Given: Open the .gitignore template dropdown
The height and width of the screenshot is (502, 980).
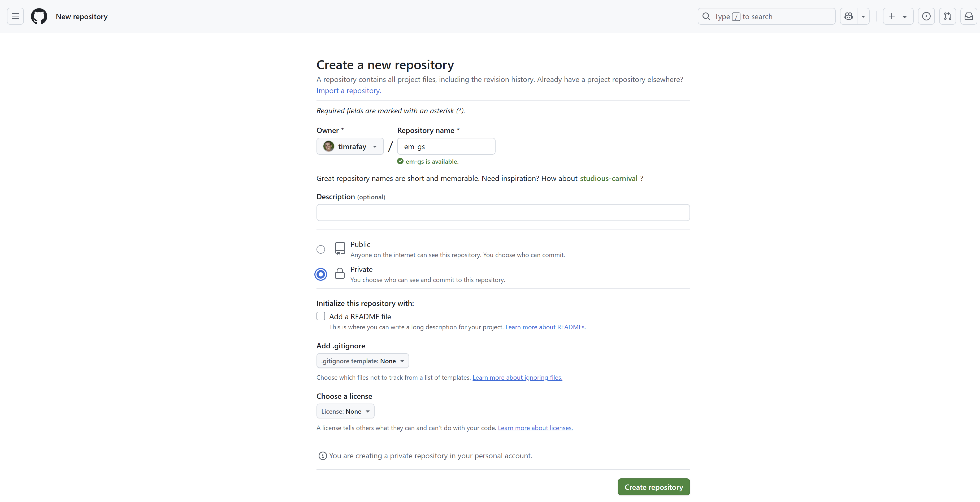Looking at the screenshot, I should [362, 361].
